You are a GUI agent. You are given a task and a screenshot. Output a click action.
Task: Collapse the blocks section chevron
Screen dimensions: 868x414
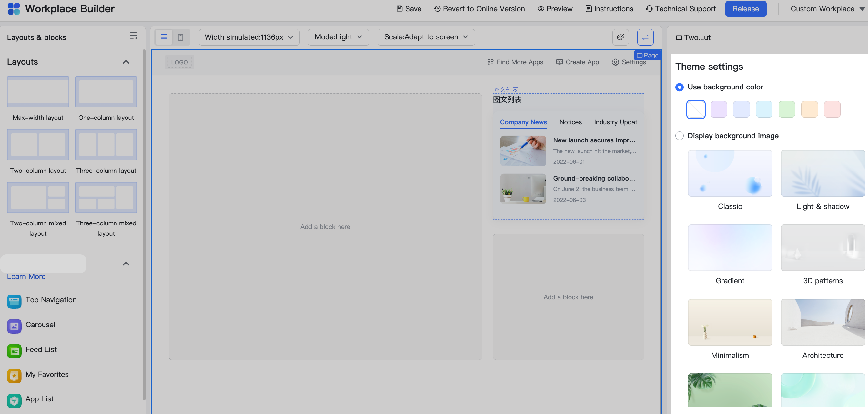(126, 264)
